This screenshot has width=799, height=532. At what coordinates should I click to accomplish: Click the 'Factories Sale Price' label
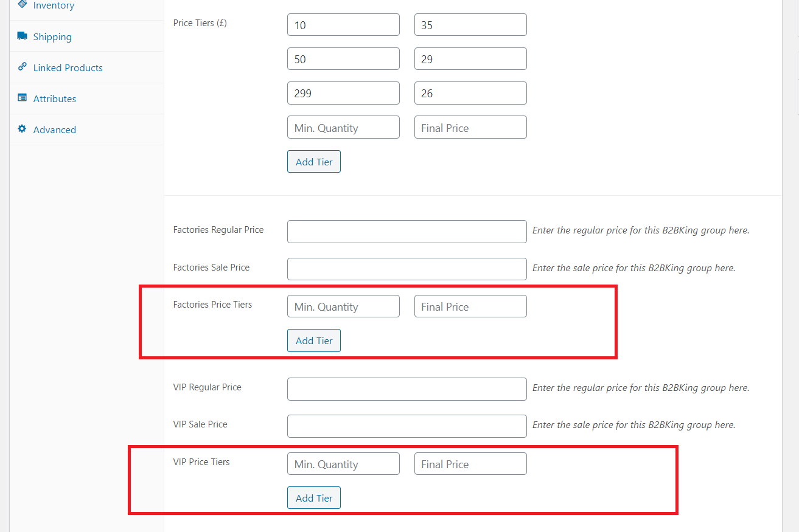tap(211, 267)
